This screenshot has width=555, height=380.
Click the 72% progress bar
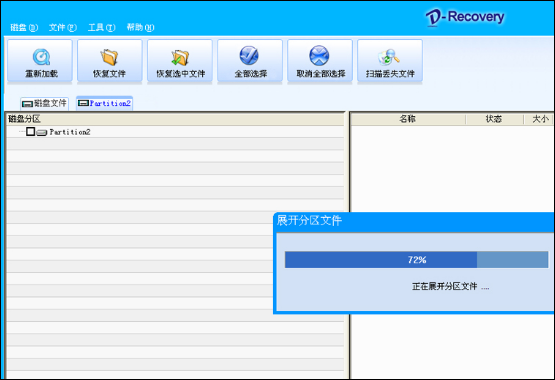click(x=416, y=260)
